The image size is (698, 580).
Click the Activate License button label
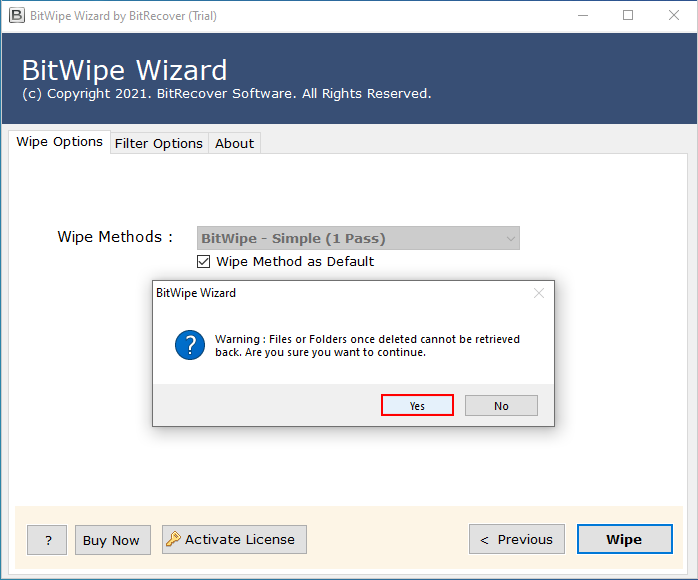240,539
